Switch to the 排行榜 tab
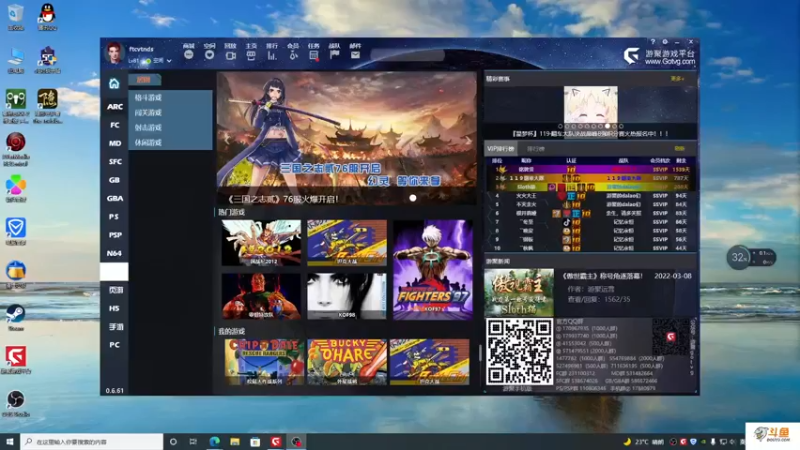 536,149
